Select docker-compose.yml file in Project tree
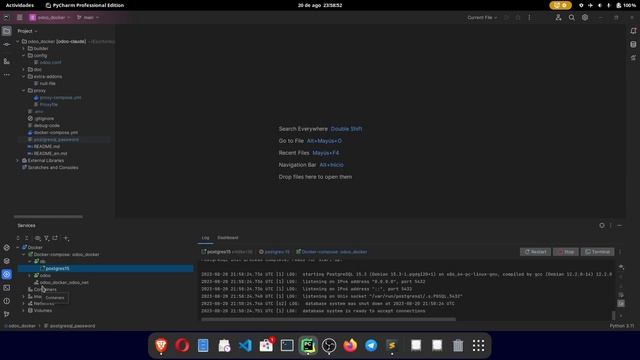The image size is (640, 360). click(x=56, y=133)
